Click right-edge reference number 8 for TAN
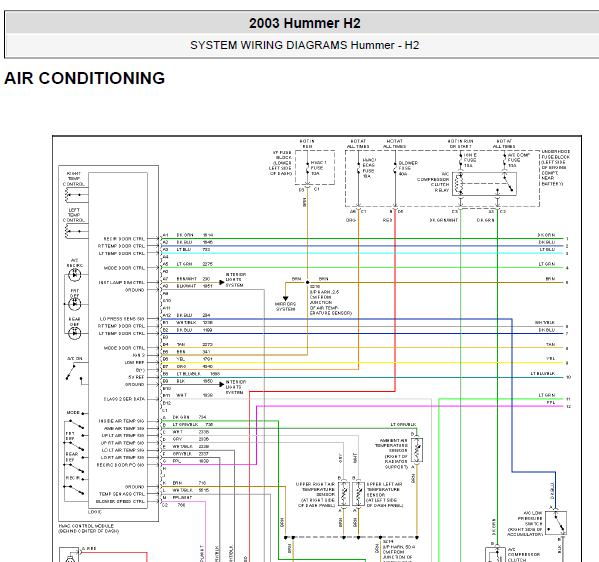The width and height of the screenshot is (599, 562). [567, 348]
